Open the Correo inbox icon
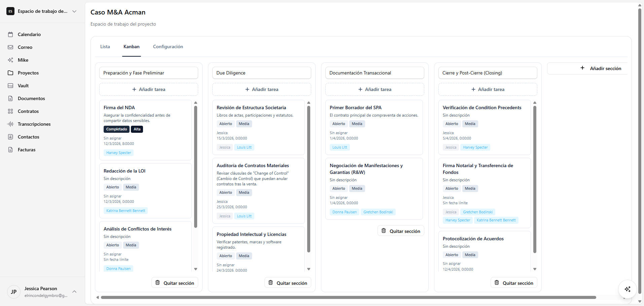 pyautogui.click(x=10, y=47)
